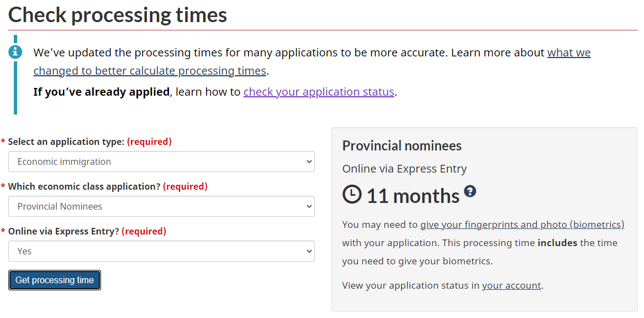Open the Express Entry dropdown showing Yes
644x318 pixels.
[x=161, y=252]
